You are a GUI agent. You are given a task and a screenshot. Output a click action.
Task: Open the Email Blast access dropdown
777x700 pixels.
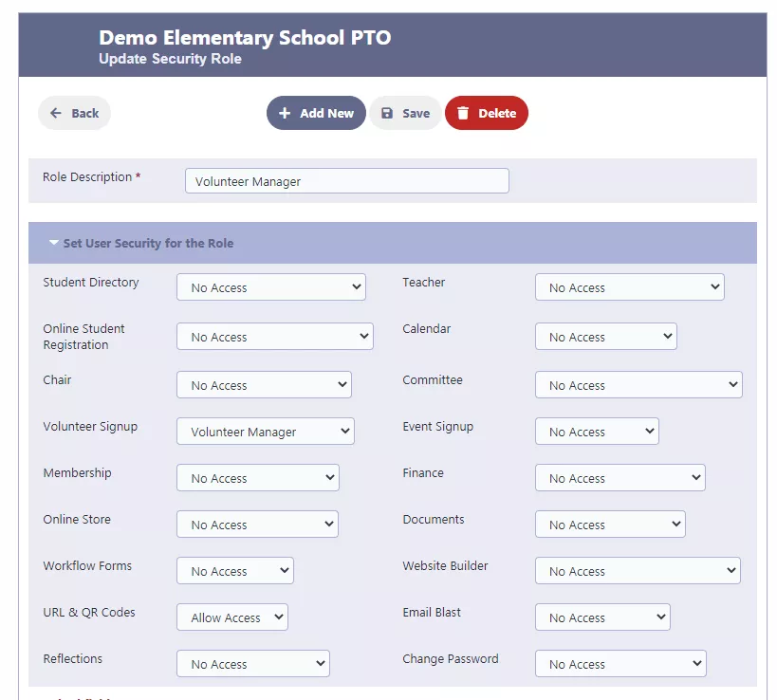pos(602,617)
